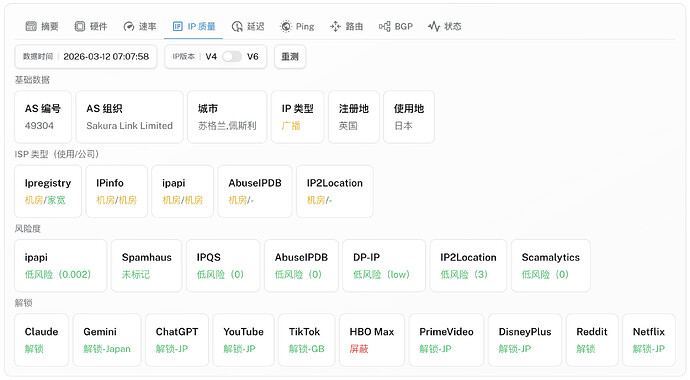Click the HBO Max 屏蔽 card

tap(372, 340)
